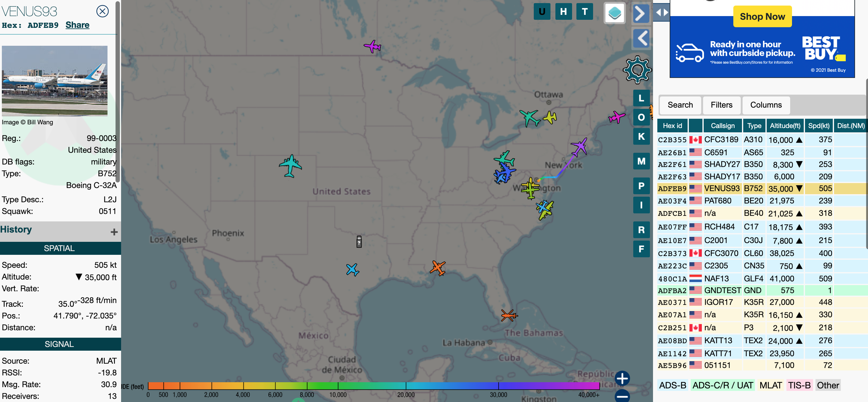Click Shop Now in Best Buy ad

point(762,16)
